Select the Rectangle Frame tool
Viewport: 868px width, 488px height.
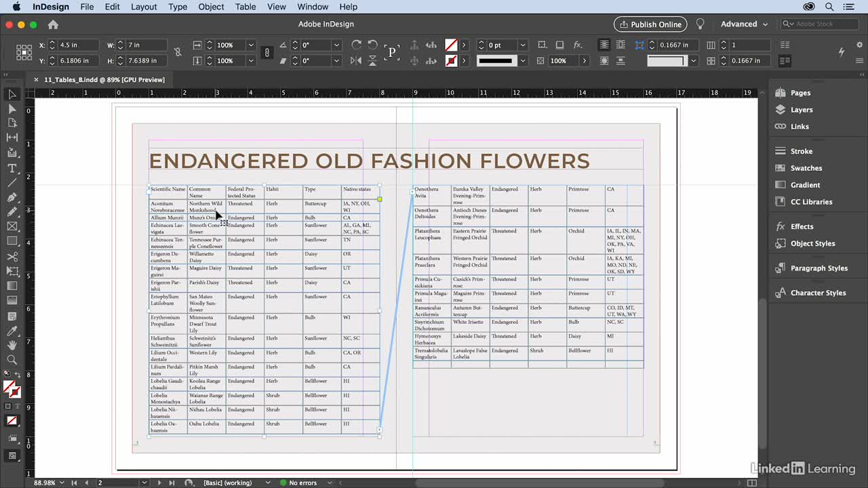tap(12, 226)
